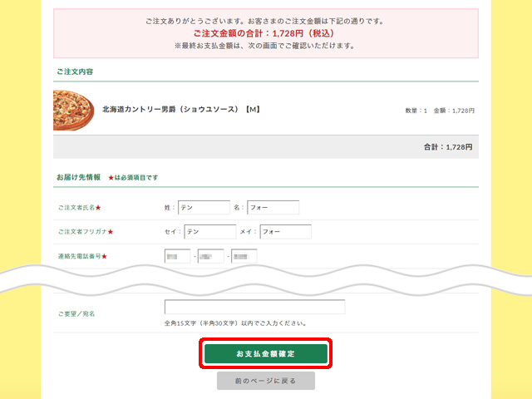
Task: Focus the ご要望／宛名 text field
Action: [255, 307]
